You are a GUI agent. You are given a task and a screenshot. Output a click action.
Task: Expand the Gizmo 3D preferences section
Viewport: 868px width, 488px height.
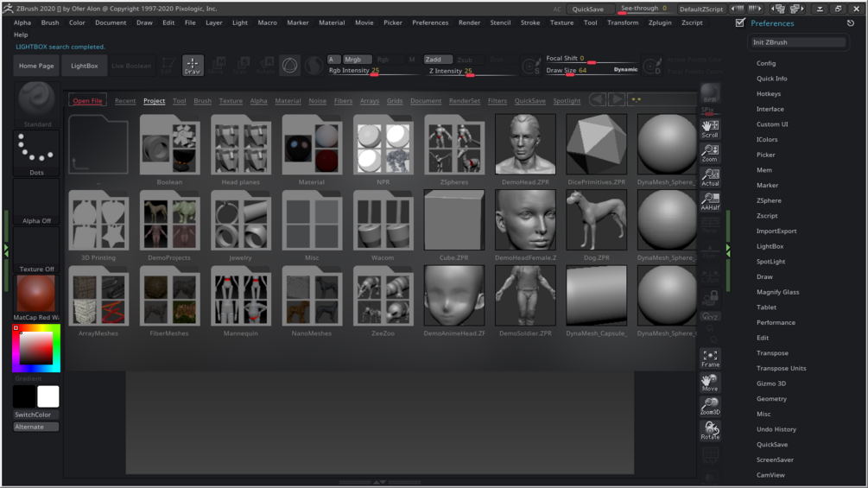point(771,383)
